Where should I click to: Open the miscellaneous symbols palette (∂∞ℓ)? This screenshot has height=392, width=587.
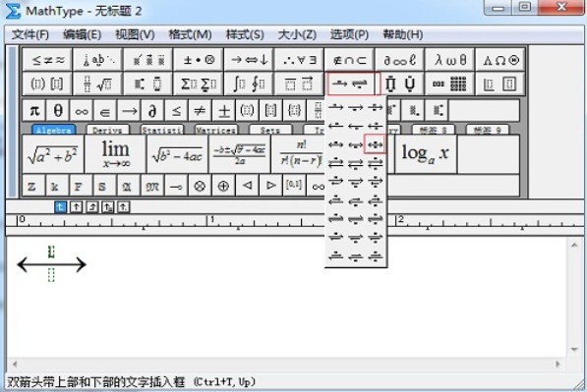pyautogui.click(x=399, y=60)
